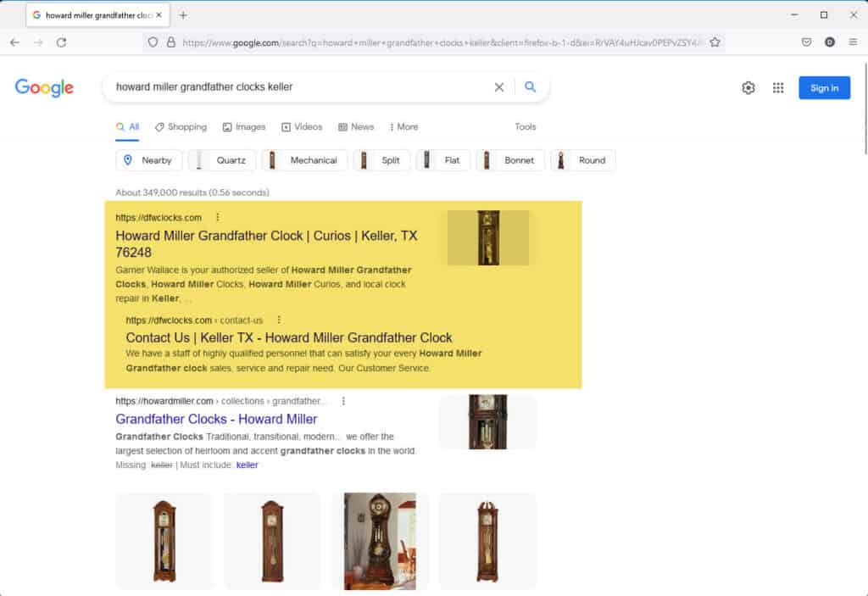Open the first clock image in row
This screenshot has height=596, width=868.
tap(164, 541)
